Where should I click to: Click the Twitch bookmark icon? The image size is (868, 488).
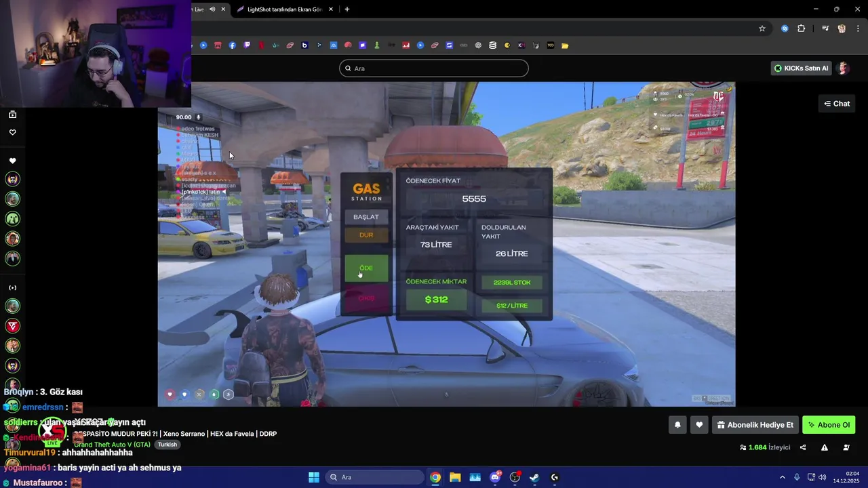point(247,45)
